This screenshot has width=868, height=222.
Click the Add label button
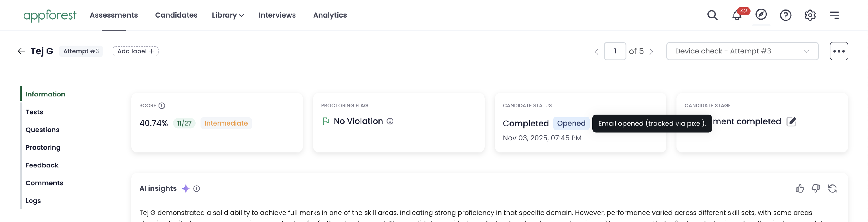(x=135, y=51)
